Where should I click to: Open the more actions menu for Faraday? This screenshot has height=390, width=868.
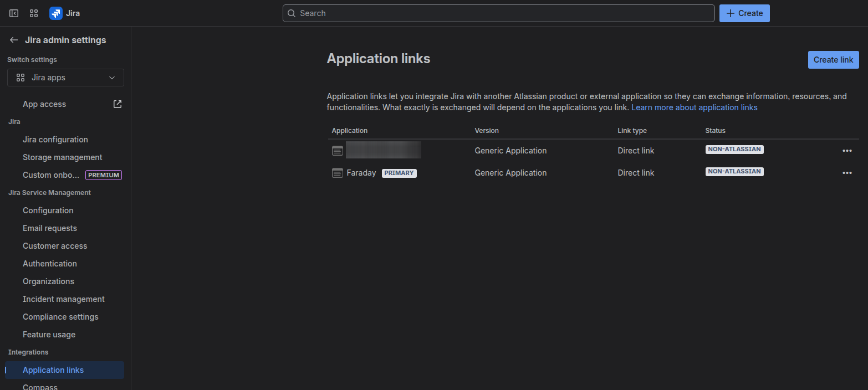point(846,173)
